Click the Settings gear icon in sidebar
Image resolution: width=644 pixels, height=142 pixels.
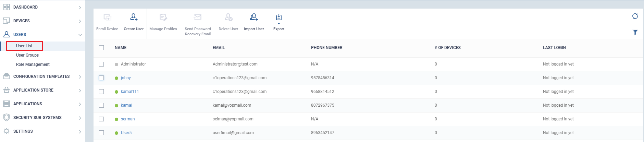(x=7, y=131)
